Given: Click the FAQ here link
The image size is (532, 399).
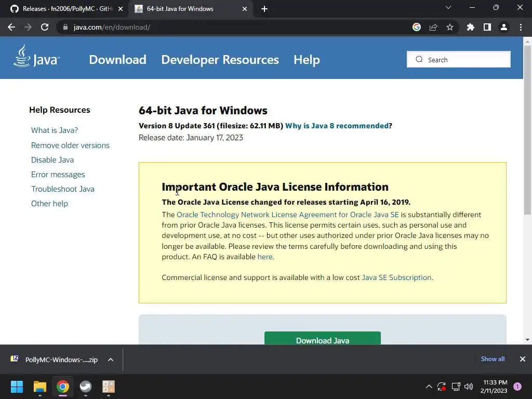Looking at the screenshot, I should tap(265, 257).
